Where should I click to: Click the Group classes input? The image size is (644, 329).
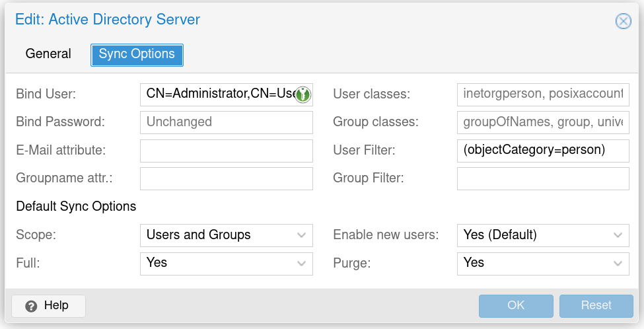coord(542,122)
